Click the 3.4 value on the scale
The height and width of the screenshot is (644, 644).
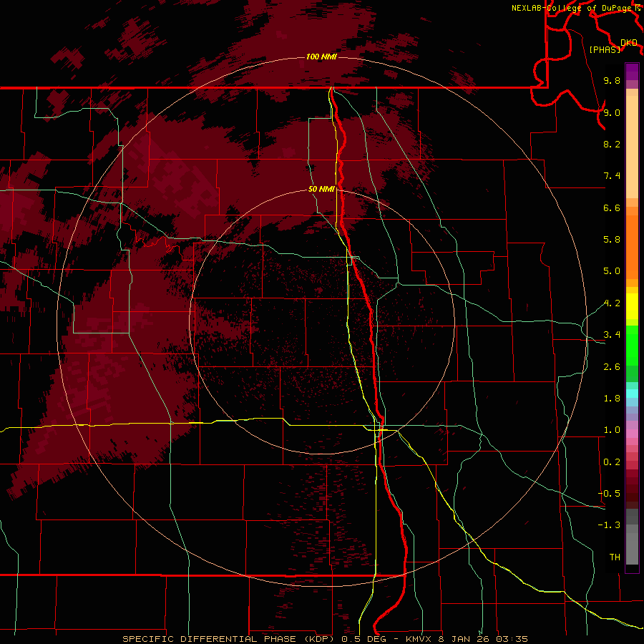tap(612, 334)
